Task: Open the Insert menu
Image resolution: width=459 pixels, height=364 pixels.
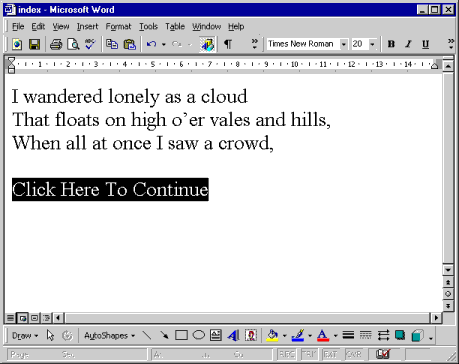Action: [x=87, y=26]
